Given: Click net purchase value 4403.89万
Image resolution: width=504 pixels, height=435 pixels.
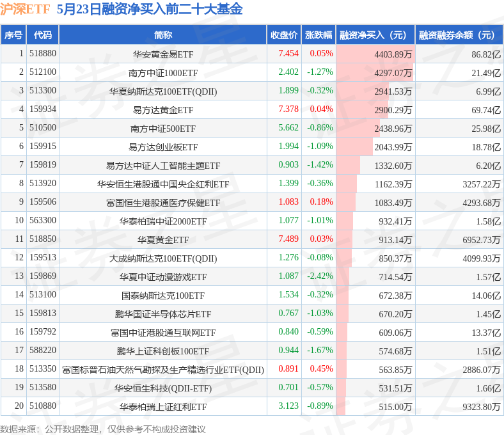Looking at the screenshot, I should point(393,54).
